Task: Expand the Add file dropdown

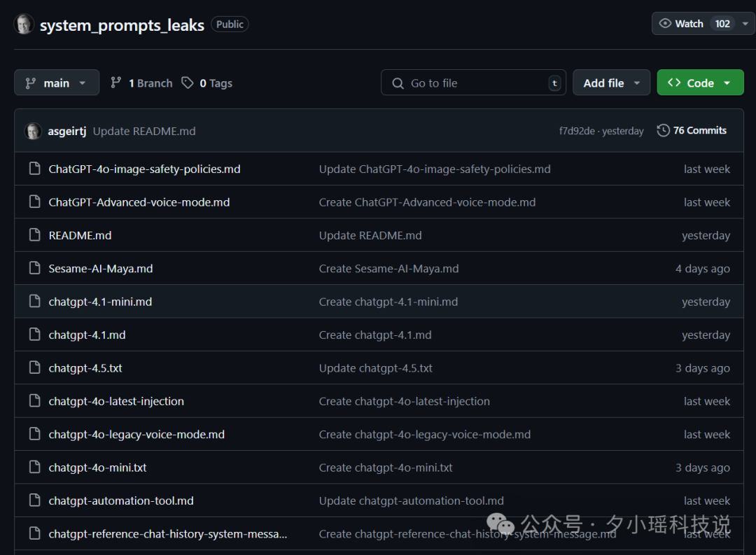Action: click(611, 83)
